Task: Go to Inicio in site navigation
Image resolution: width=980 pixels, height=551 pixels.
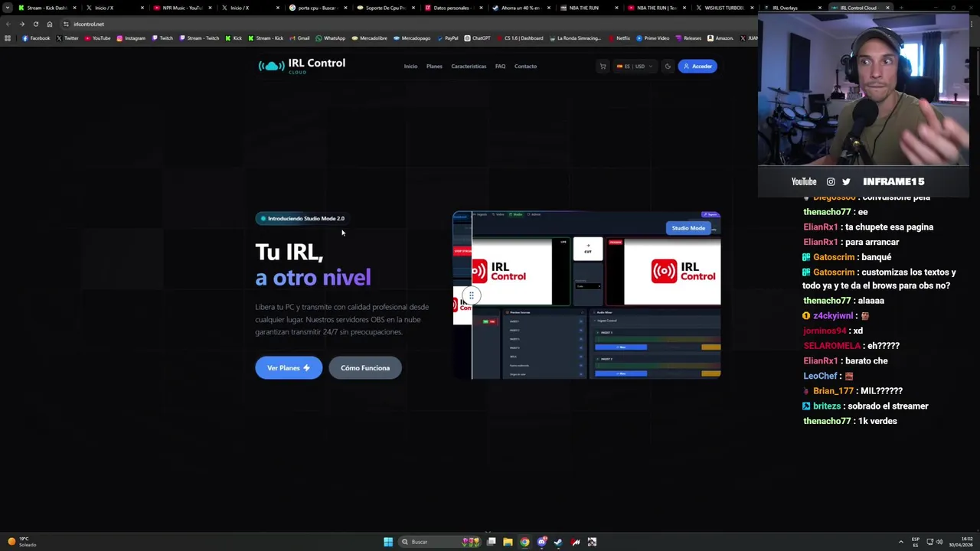Action: pyautogui.click(x=410, y=67)
